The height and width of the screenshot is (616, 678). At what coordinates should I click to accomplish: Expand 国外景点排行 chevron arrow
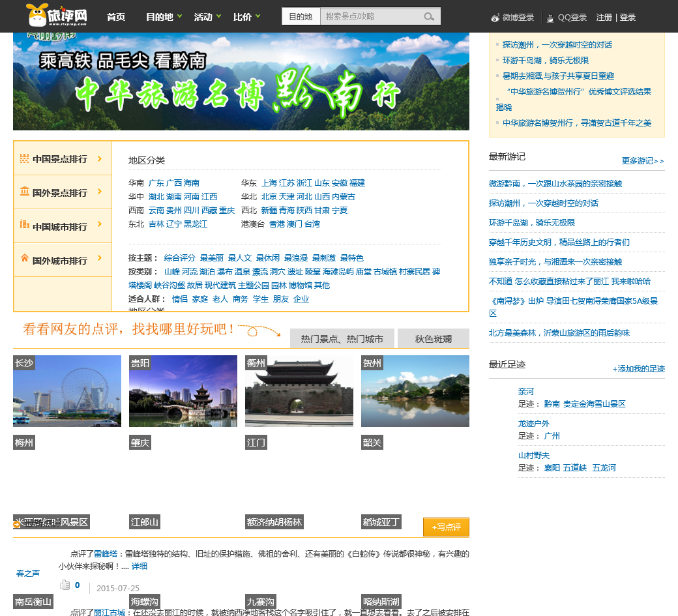pos(100,192)
